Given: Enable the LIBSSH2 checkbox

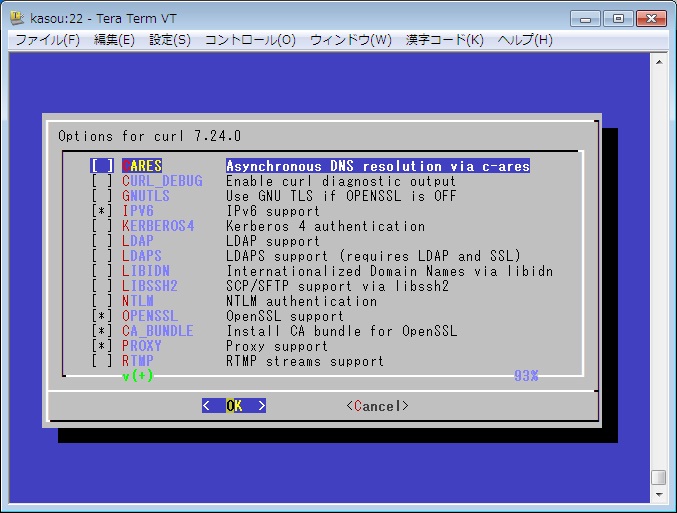Looking at the screenshot, I should (102, 286).
